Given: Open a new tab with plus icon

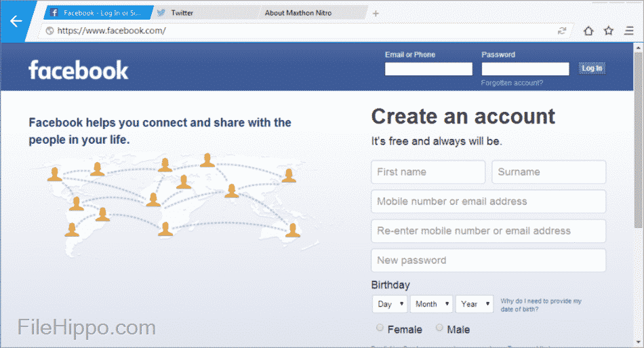Looking at the screenshot, I should tap(376, 13).
